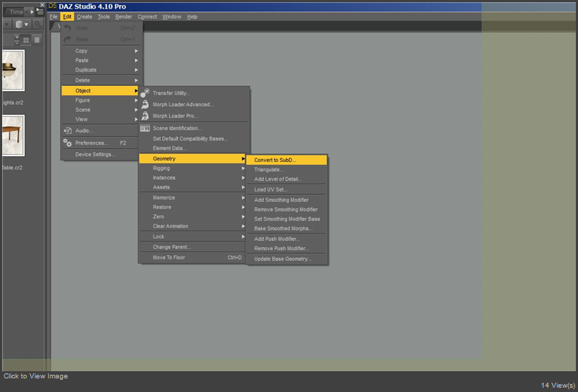Viewport: 578px width, 392px height.
Task: Click the Audio speaker icon
Action: pos(67,130)
